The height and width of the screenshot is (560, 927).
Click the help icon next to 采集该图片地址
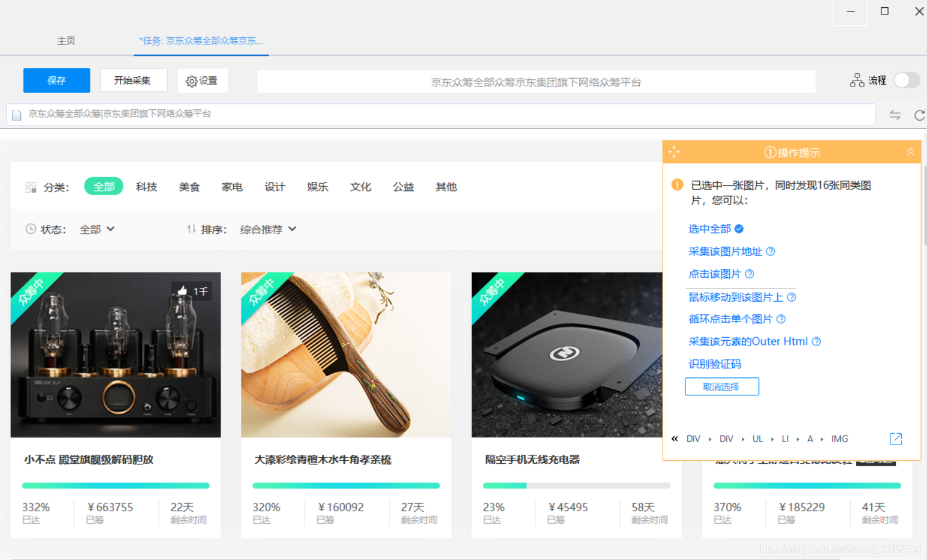tap(771, 251)
